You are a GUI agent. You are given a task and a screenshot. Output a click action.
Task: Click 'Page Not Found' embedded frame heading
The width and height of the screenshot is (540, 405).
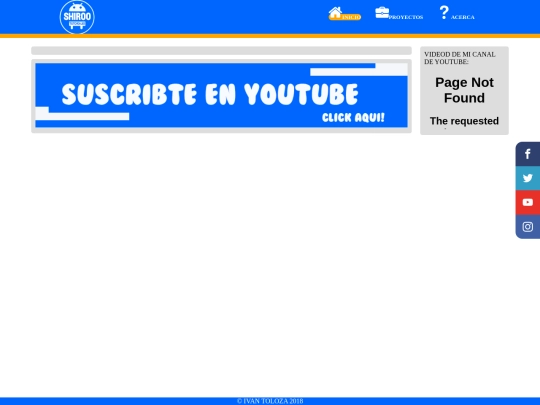pos(464,90)
